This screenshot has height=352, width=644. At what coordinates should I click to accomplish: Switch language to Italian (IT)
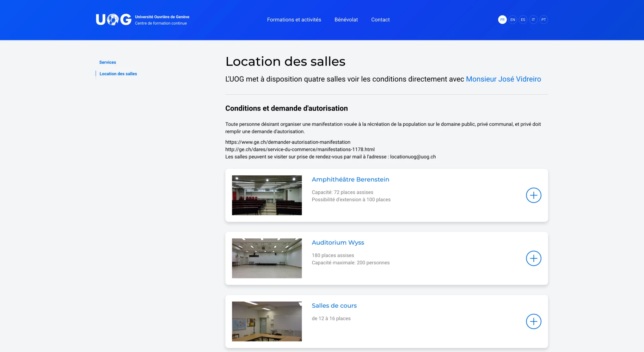(x=533, y=20)
